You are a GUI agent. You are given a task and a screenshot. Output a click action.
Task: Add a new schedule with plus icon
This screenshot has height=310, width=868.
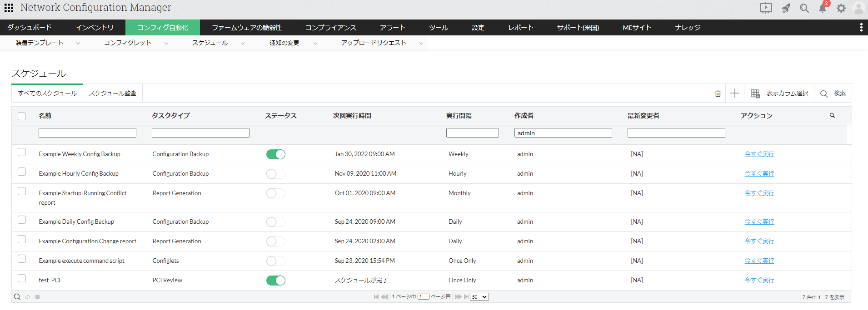735,93
